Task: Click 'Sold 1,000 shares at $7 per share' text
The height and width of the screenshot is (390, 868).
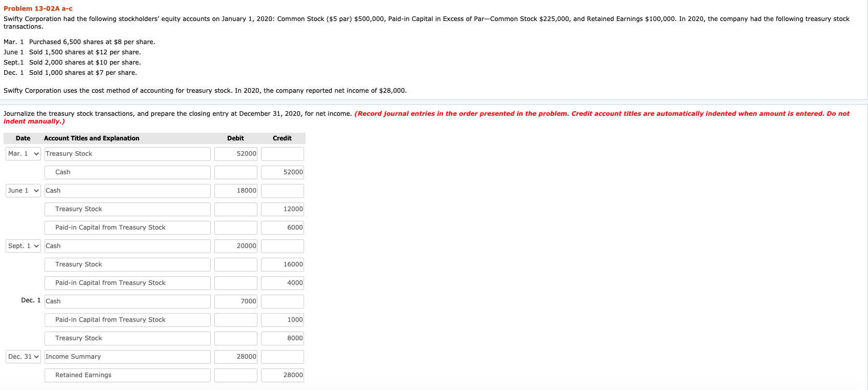Action: (x=83, y=73)
